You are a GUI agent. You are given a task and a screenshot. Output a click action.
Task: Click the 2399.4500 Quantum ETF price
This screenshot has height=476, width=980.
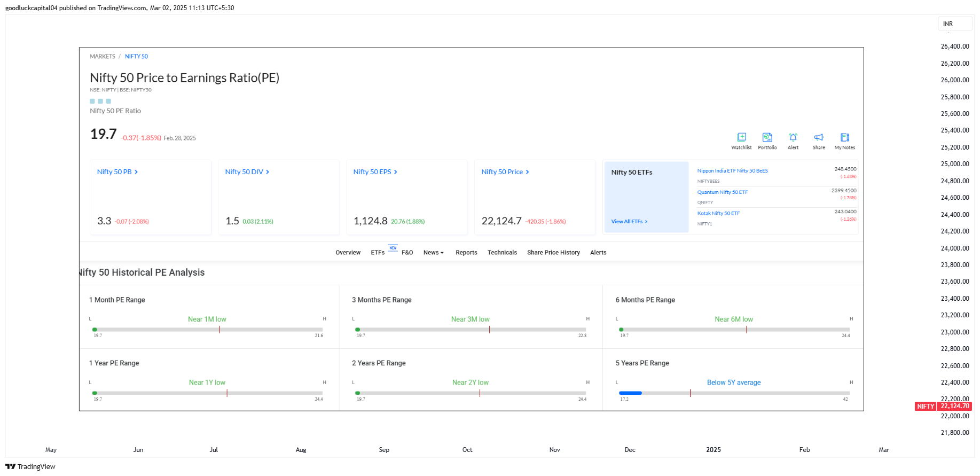pyautogui.click(x=844, y=191)
